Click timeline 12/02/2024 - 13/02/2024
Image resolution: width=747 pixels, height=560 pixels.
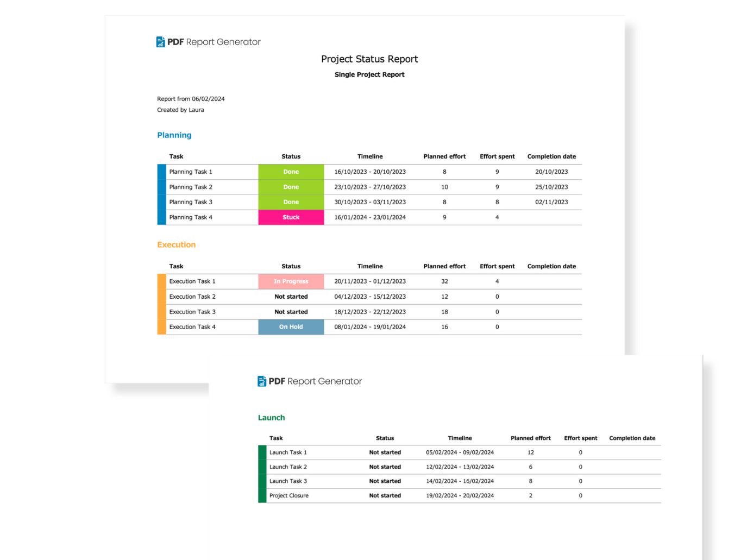click(x=460, y=467)
